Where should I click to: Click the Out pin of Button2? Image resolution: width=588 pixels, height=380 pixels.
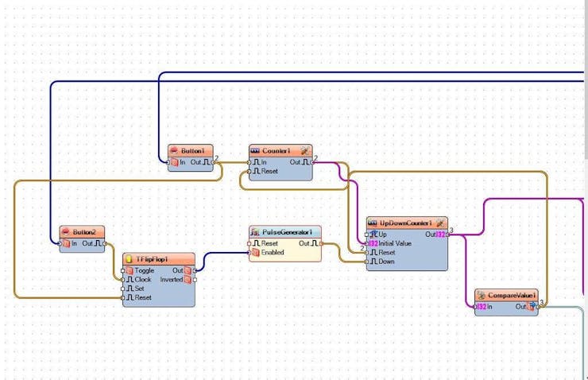pyautogui.click(x=104, y=243)
